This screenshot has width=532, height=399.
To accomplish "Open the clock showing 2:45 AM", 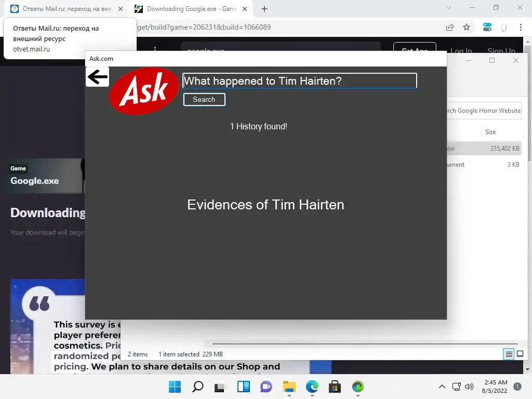I will point(495,387).
